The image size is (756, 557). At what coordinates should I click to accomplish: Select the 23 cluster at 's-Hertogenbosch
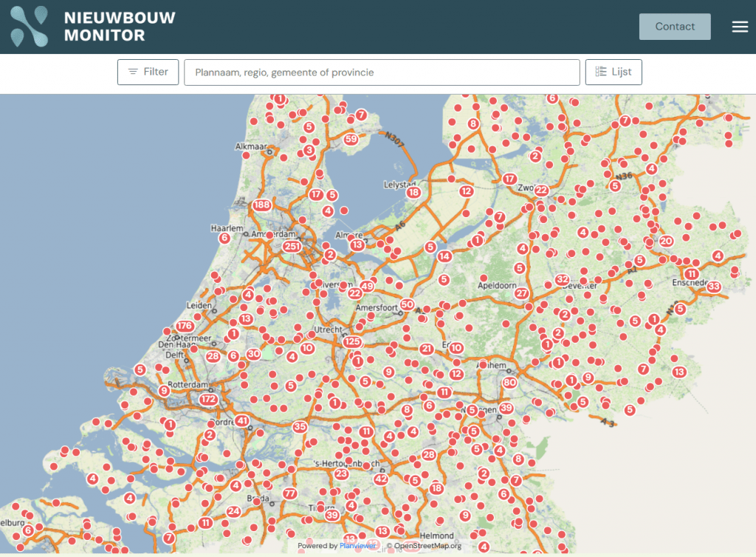[x=341, y=474]
